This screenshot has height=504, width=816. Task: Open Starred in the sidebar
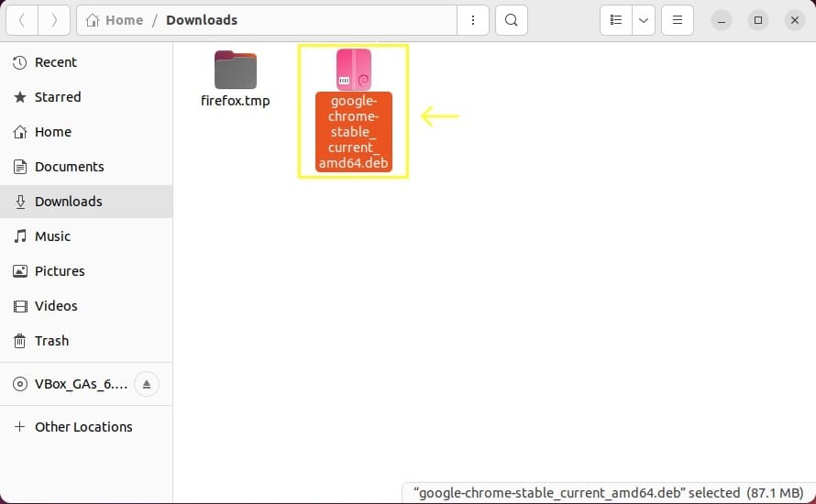click(x=86, y=97)
